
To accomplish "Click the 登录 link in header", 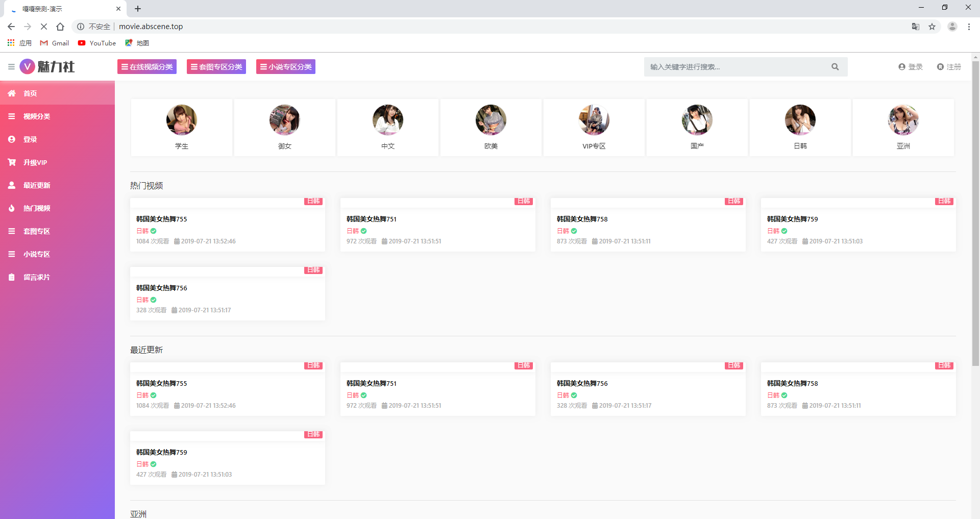I will click(x=911, y=67).
